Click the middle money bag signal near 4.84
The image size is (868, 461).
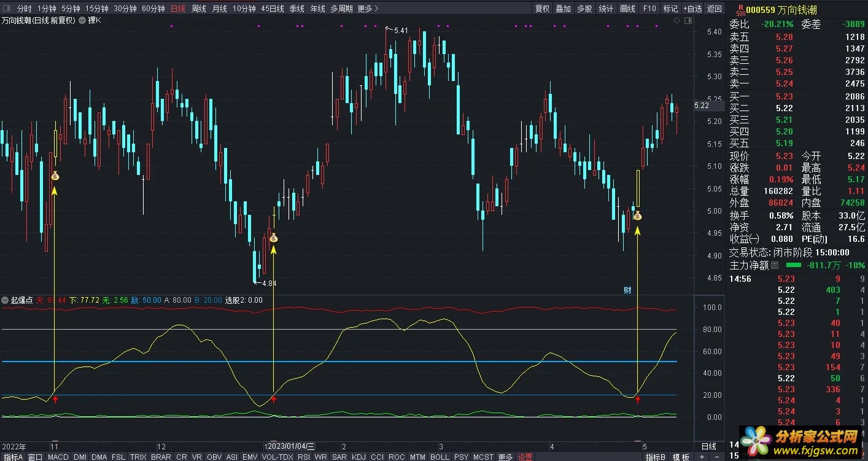pyautogui.click(x=273, y=238)
